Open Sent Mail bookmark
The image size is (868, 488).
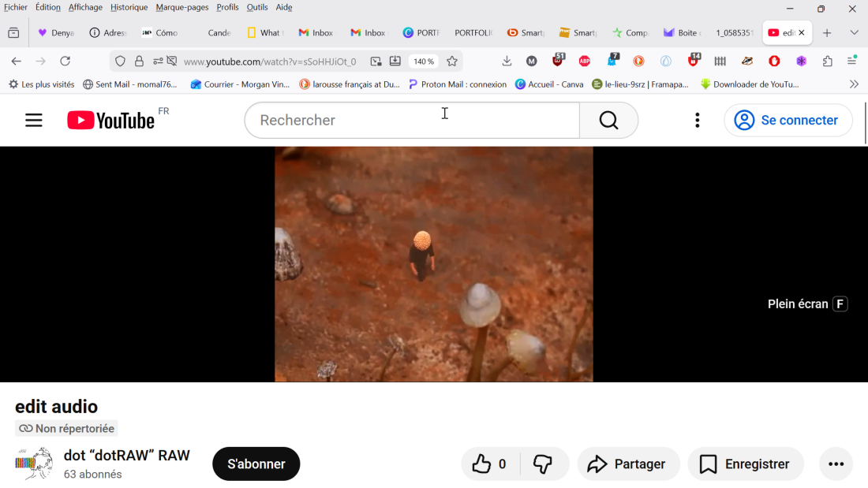click(x=130, y=84)
